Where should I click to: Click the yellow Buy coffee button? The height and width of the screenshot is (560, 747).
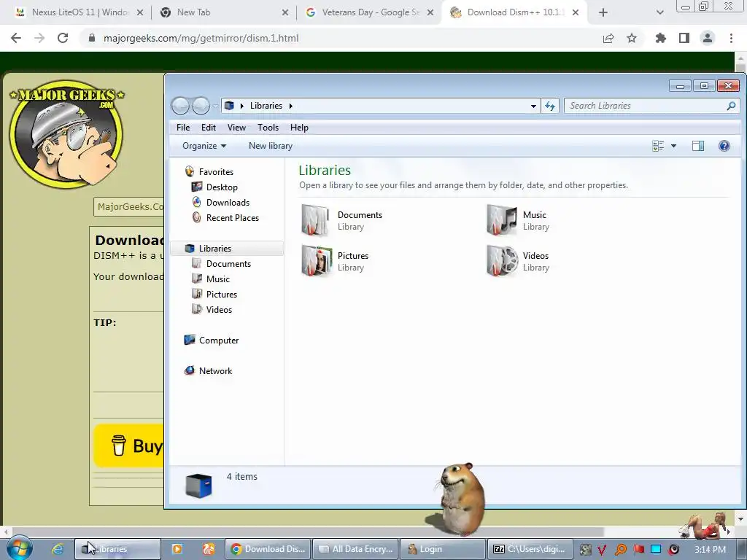[x=128, y=446]
